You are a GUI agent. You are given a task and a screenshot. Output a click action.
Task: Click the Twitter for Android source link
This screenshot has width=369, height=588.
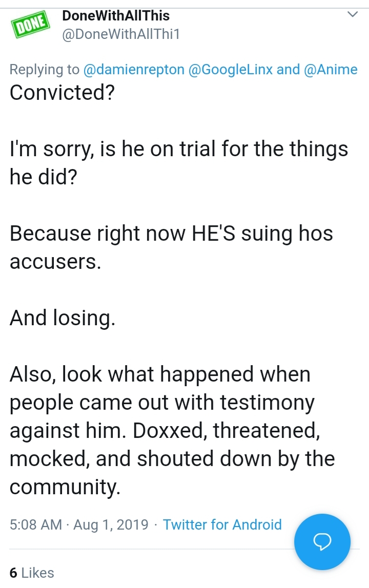click(x=222, y=524)
